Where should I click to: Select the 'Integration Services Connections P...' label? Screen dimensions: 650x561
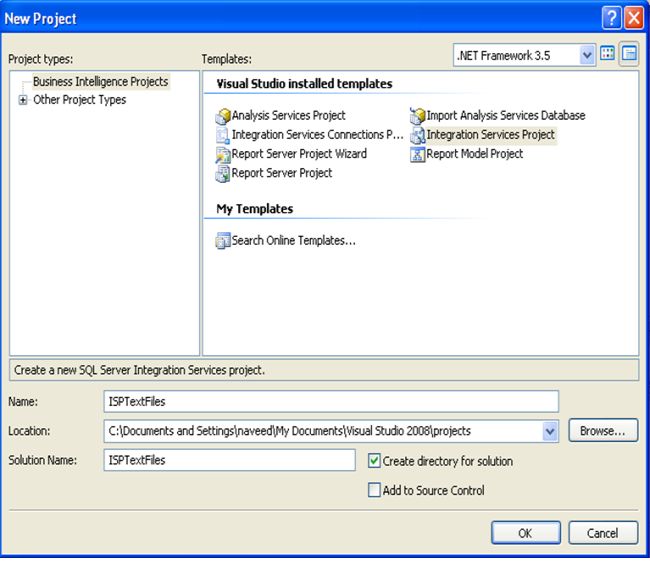pyautogui.click(x=318, y=135)
